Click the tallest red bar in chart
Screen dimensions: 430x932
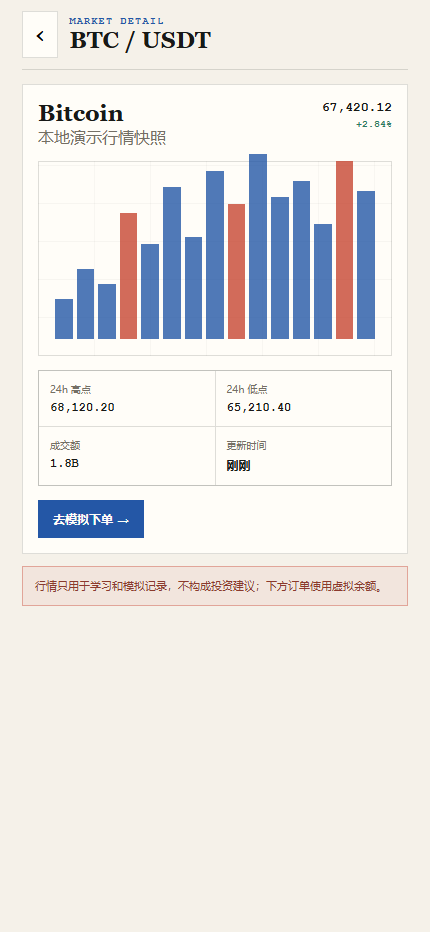coord(344,250)
